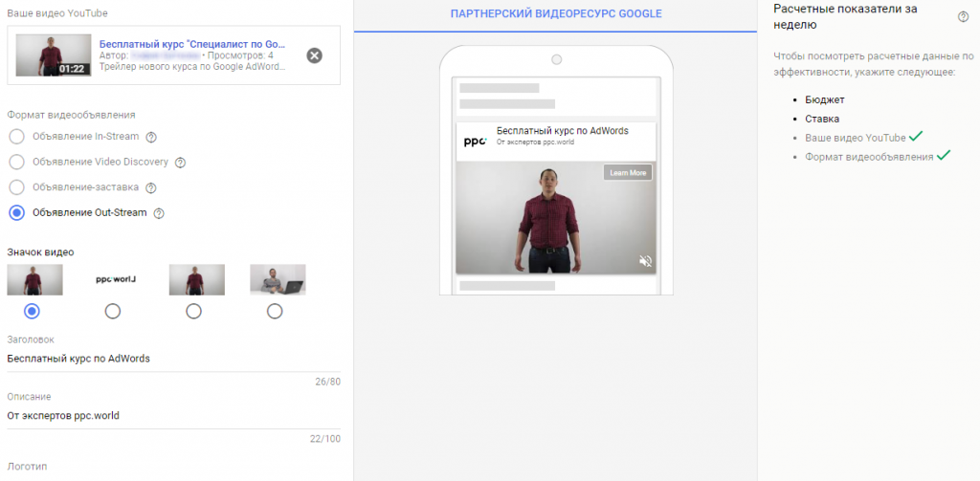Click the 26/80 character counter

coord(328,382)
